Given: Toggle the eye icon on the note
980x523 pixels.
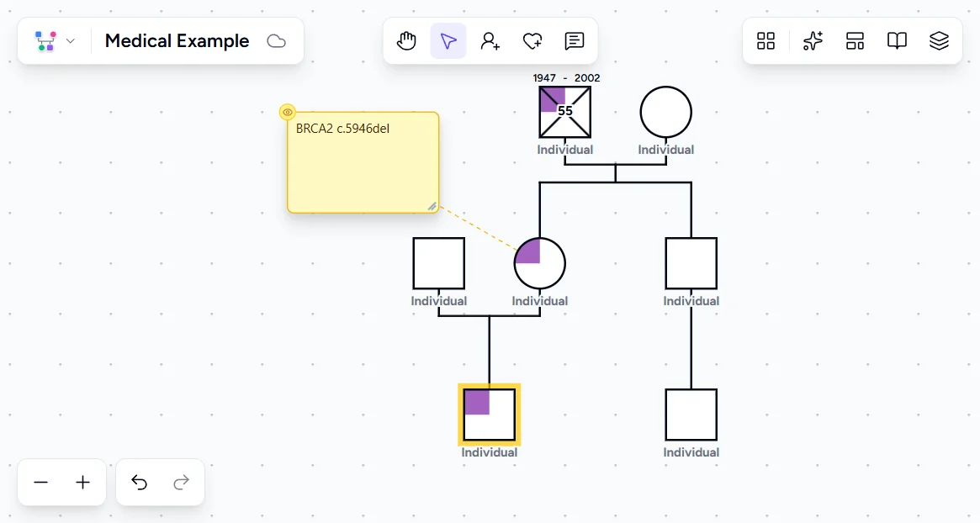Looking at the screenshot, I should coord(288,112).
